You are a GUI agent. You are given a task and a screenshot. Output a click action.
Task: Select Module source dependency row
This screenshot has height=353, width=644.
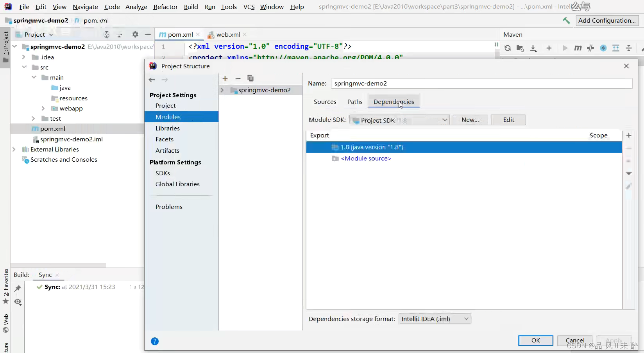[464, 159]
